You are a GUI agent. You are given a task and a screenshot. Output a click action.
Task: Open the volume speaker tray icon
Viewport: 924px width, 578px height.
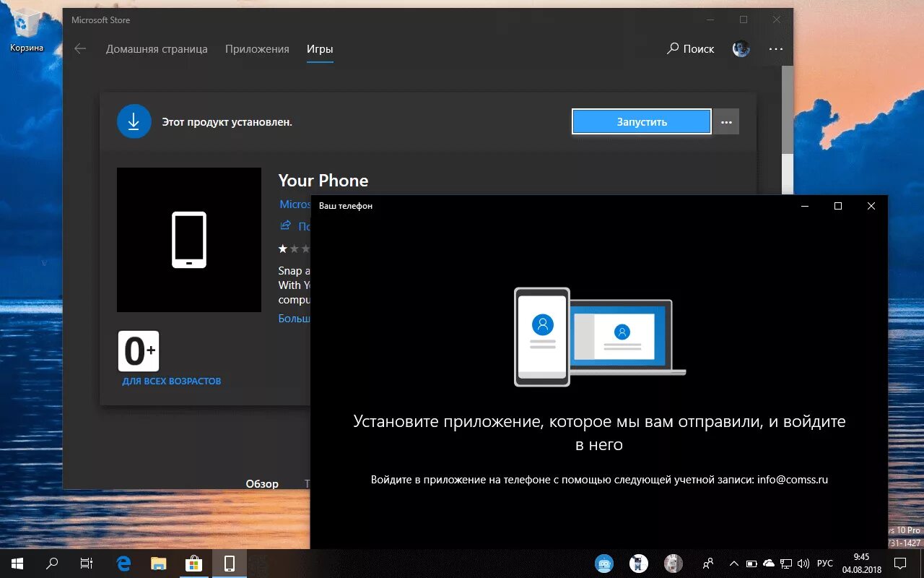(x=803, y=564)
